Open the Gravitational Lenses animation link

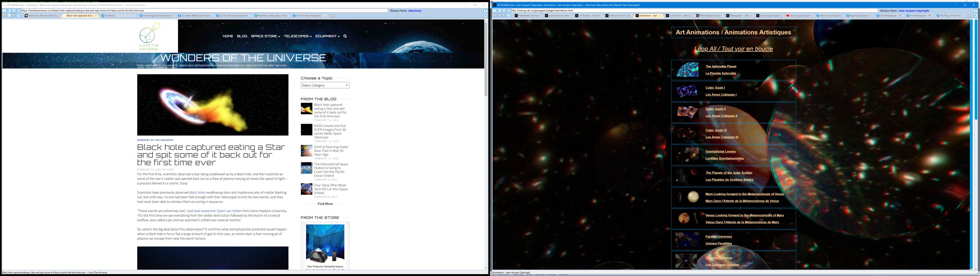720,152
